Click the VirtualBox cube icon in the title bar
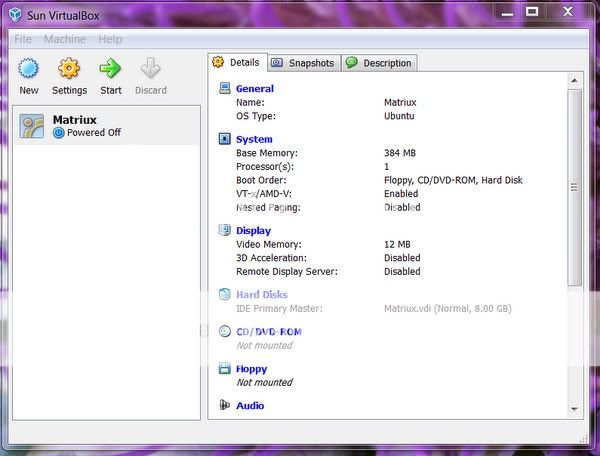600x456 pixels. (15, 15)
